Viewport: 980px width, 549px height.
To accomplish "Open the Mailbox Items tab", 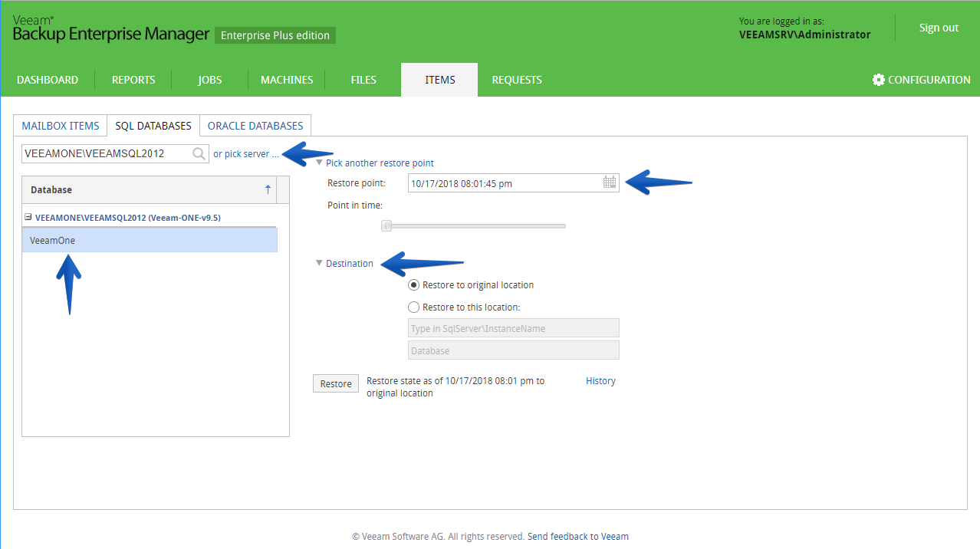I will click(61, 126).
